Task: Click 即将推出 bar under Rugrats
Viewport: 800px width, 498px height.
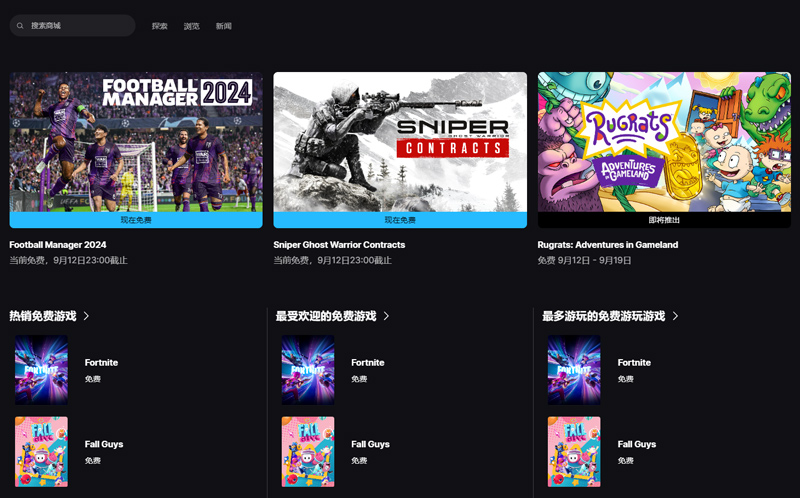Action: pyautogui.click(x=664, y=220)
